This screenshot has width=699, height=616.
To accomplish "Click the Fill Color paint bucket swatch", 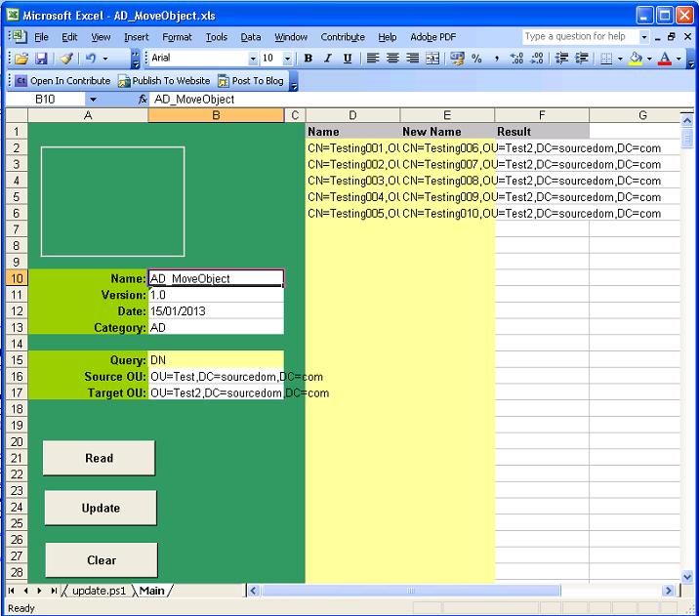I will (636, 59).
